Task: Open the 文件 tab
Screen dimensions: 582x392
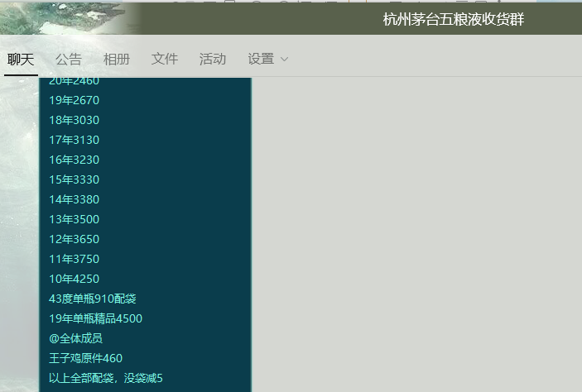Action: [x=165, y=60]
